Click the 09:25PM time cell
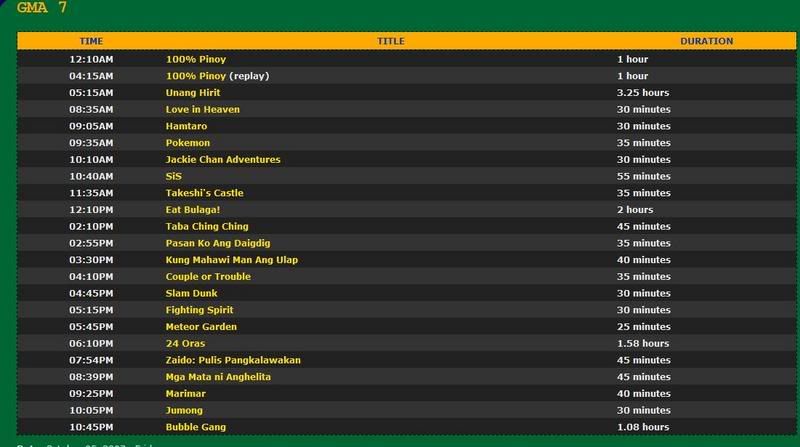 pyautogui.click(x=91, y=394)
